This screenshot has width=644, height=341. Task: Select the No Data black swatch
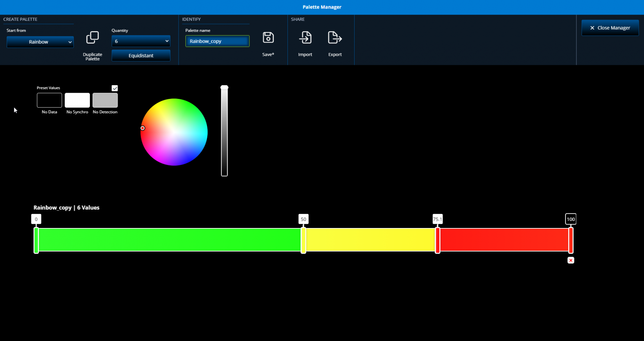pos(49,100)
